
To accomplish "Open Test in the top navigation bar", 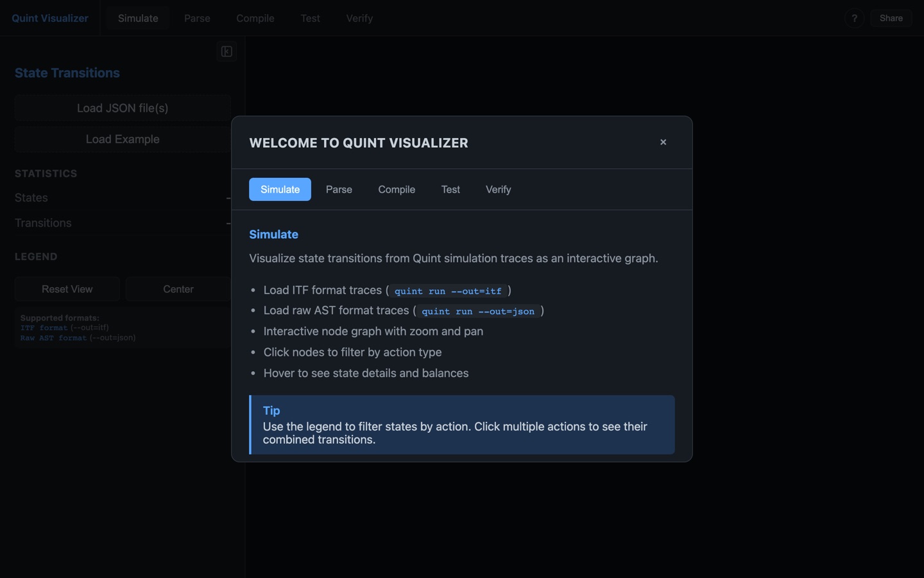I will 310,18.
